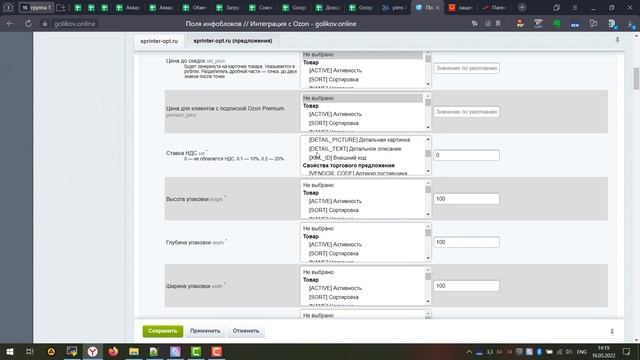This screenshot has width=640, height=360.
Task: Launch Firefox from the taskbar
Action: (x=113, y=351)
